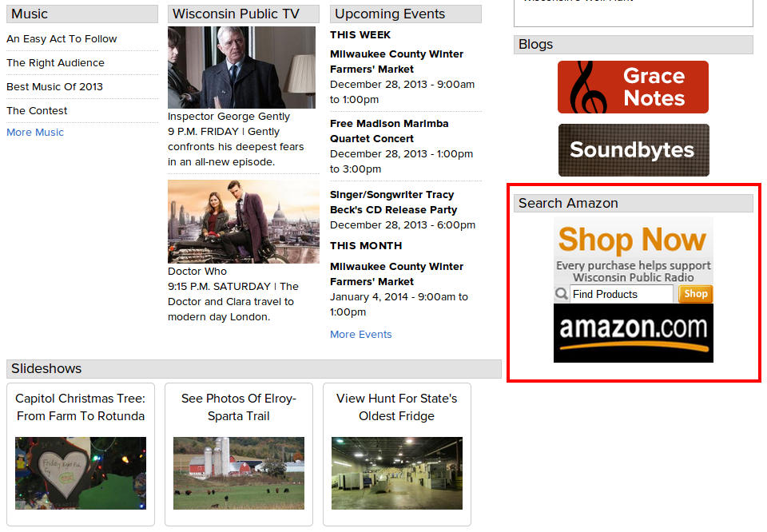Click the Shop Now graphic
Viewport: 767px width, 532px height.
[633, 239]
